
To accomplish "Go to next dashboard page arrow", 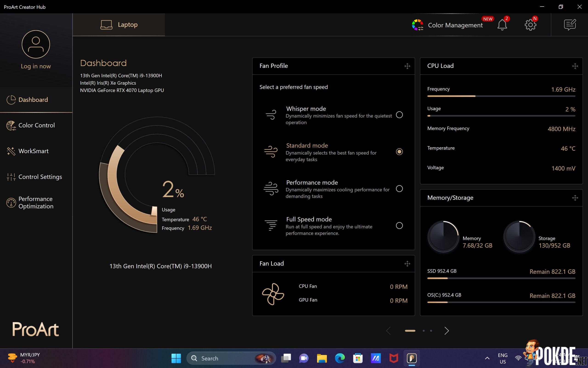I will click(446, 331).
